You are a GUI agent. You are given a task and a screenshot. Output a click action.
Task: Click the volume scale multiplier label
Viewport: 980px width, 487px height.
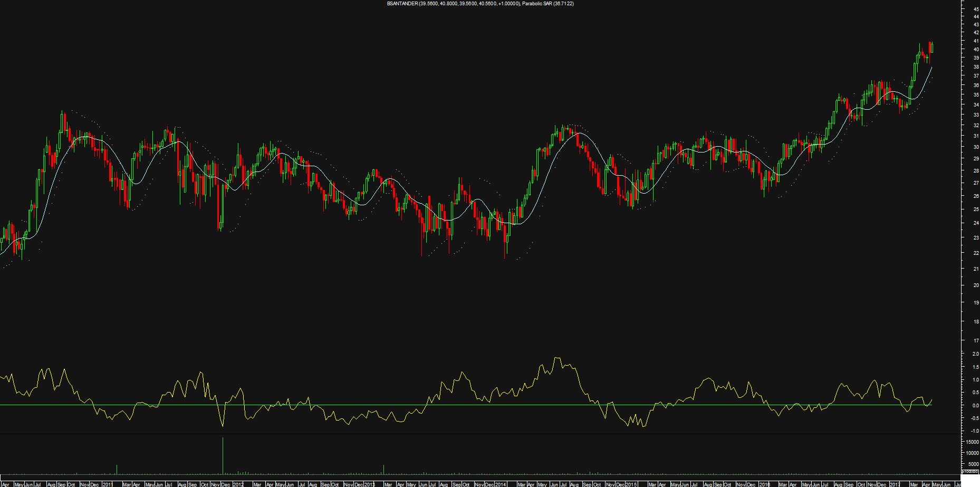[970, 472]
